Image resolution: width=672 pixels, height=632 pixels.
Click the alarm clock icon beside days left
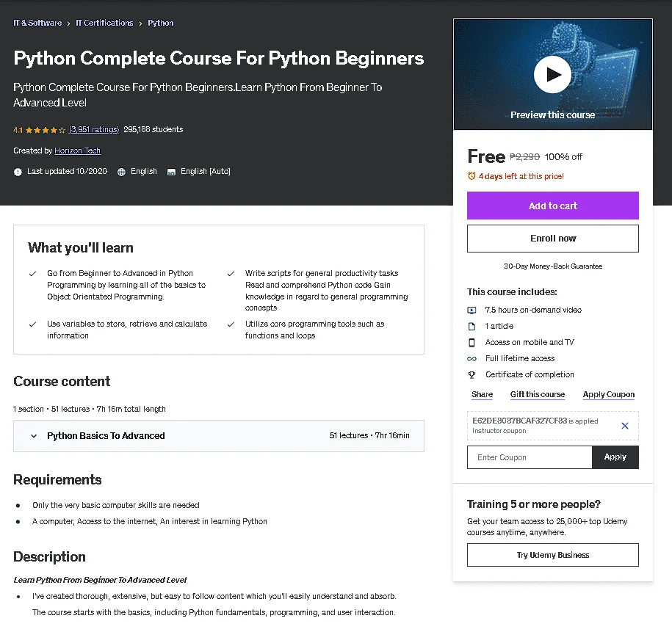click(472, 176)
